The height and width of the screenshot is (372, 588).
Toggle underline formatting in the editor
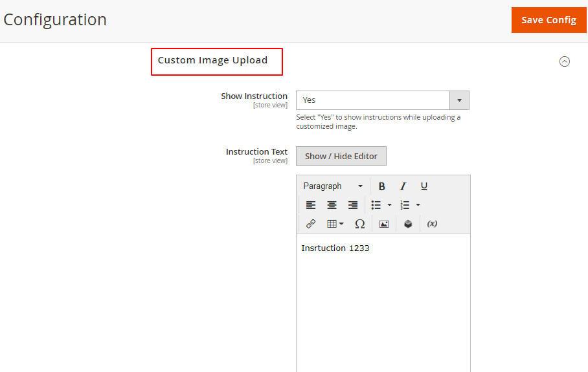coord(424,186)
